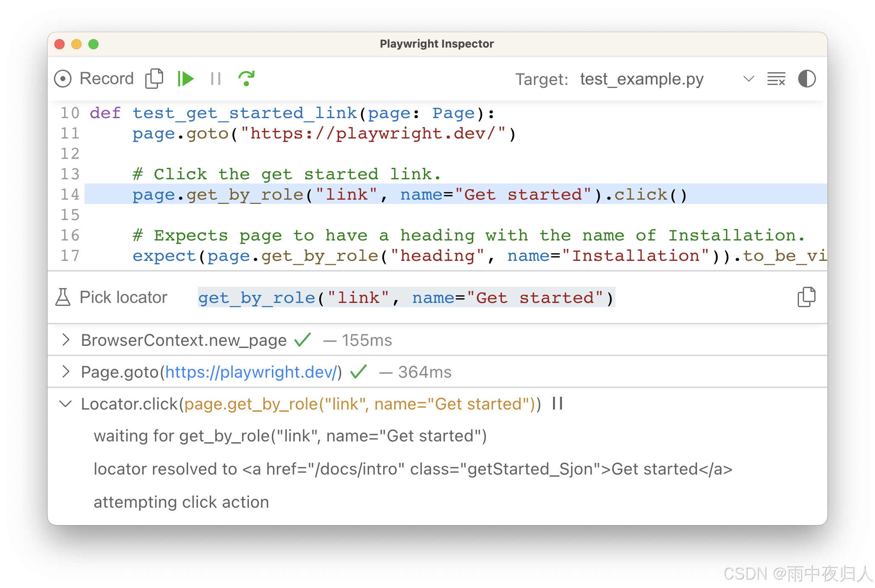Copy the picked locator to clipboard
Image resolution: width=875 pixels, height=588 pixels.
(x=806, y=297)
